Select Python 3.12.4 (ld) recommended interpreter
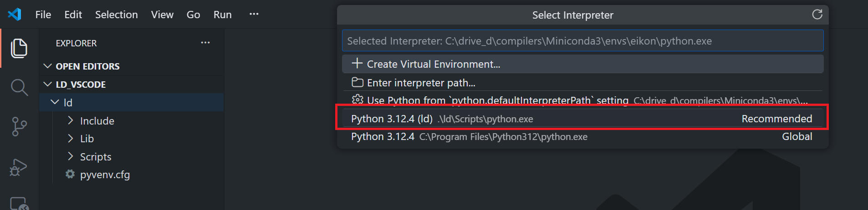Screen dimensions: 868x210 tap(582, 119)
